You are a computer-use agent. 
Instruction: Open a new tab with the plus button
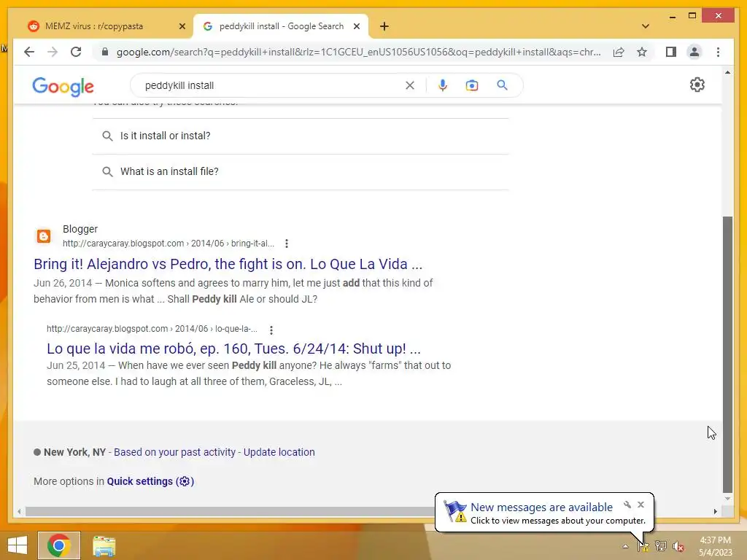click(384, 26)
